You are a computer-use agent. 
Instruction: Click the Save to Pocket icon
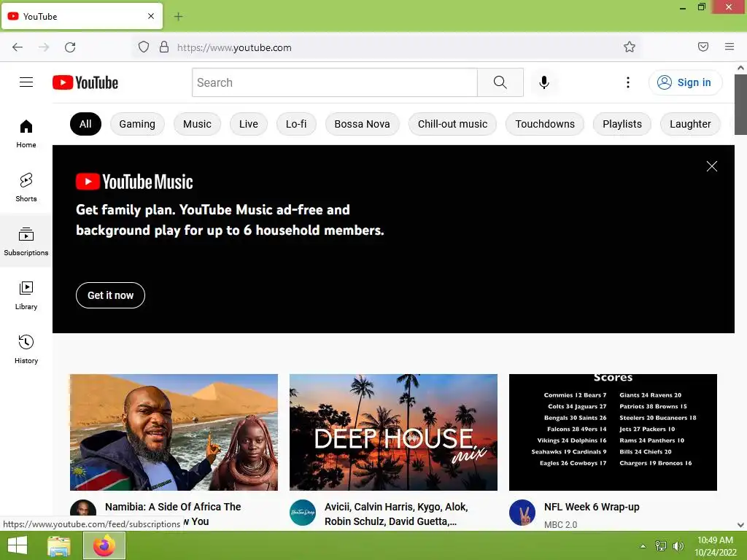[703, 47]
